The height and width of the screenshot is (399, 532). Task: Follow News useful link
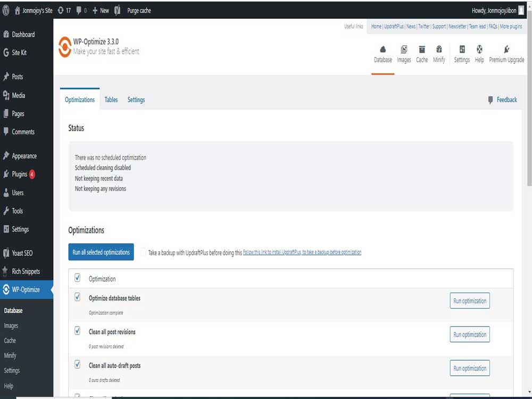click(411, 27)
